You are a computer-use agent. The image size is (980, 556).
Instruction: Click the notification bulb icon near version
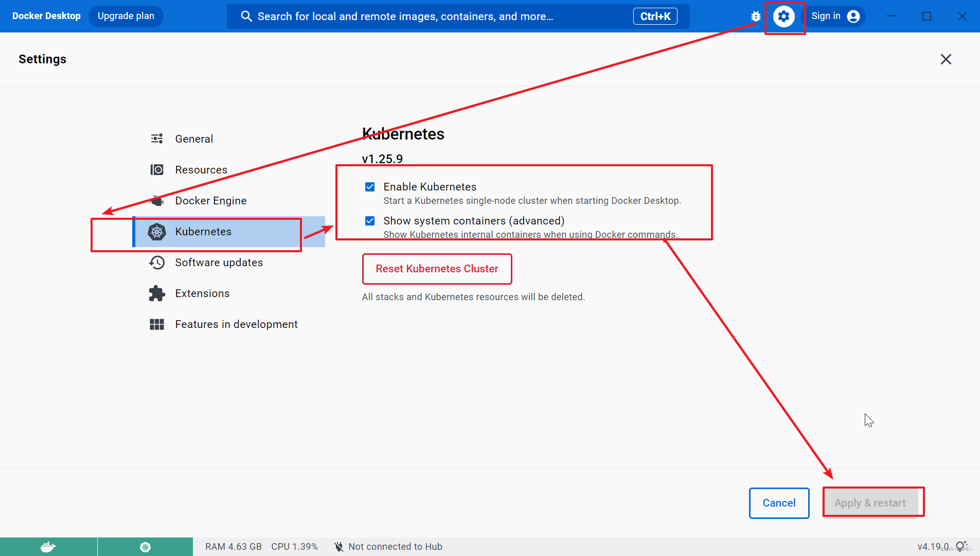pos(961,546)
